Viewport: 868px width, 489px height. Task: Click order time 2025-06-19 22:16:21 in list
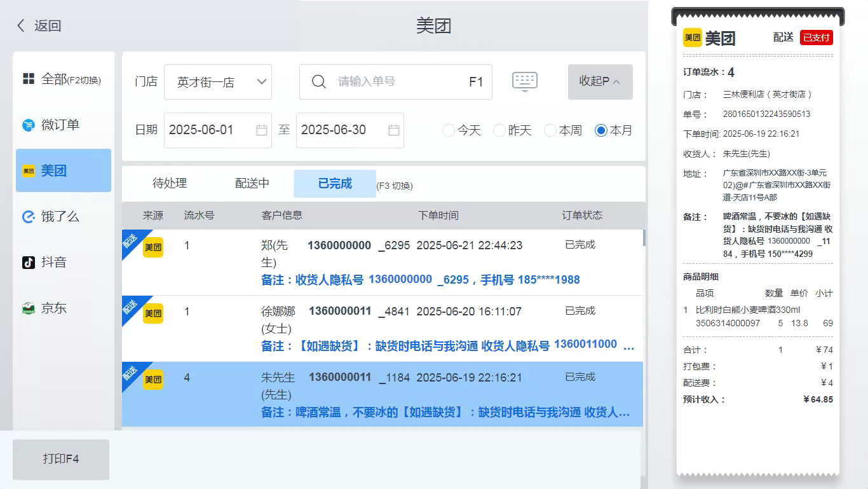pyautogui.click(x=470, y=378)
